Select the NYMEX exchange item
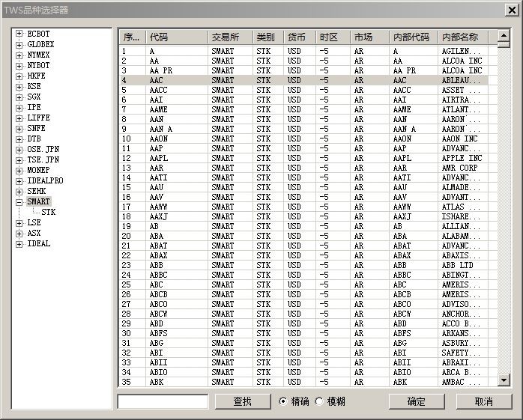 [38, 55]
